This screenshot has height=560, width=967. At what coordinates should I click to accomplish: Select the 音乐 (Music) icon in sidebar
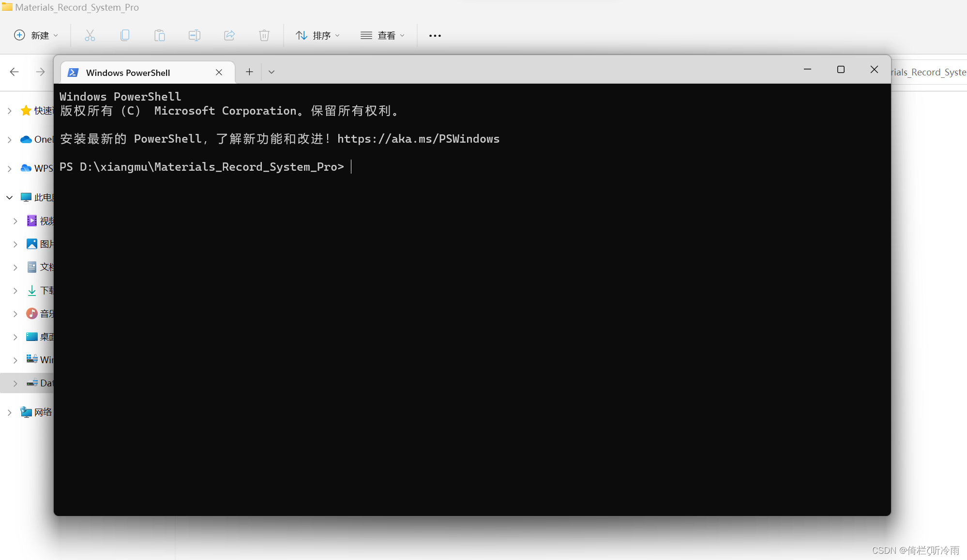31,313
